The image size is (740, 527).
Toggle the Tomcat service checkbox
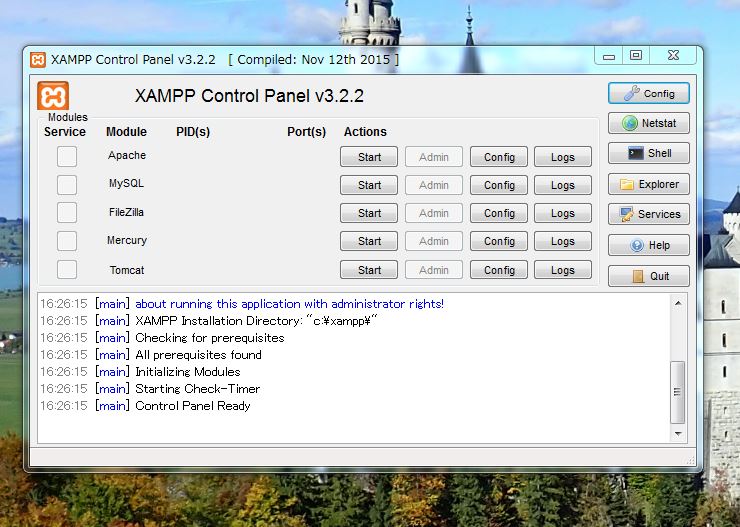tap(66, 270)
